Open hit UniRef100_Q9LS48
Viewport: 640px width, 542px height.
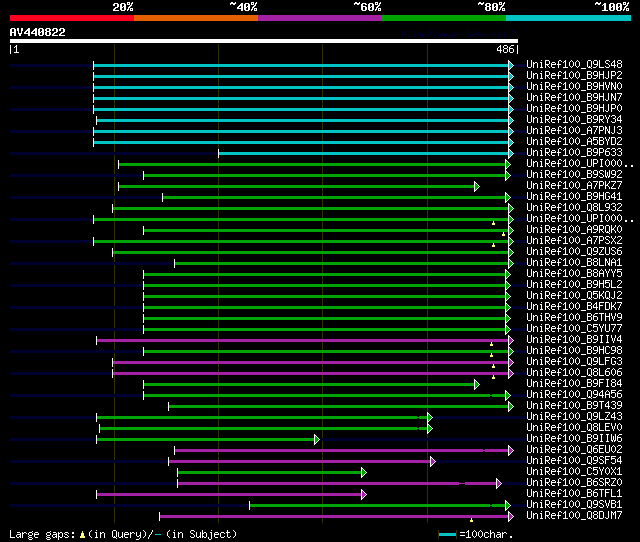coord(574,64)
